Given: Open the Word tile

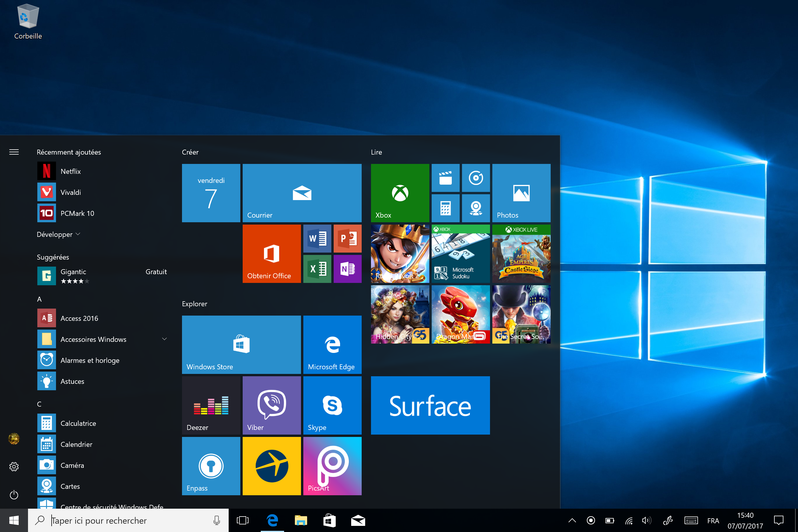Looking at the screenshot, I should pos(317,239).
